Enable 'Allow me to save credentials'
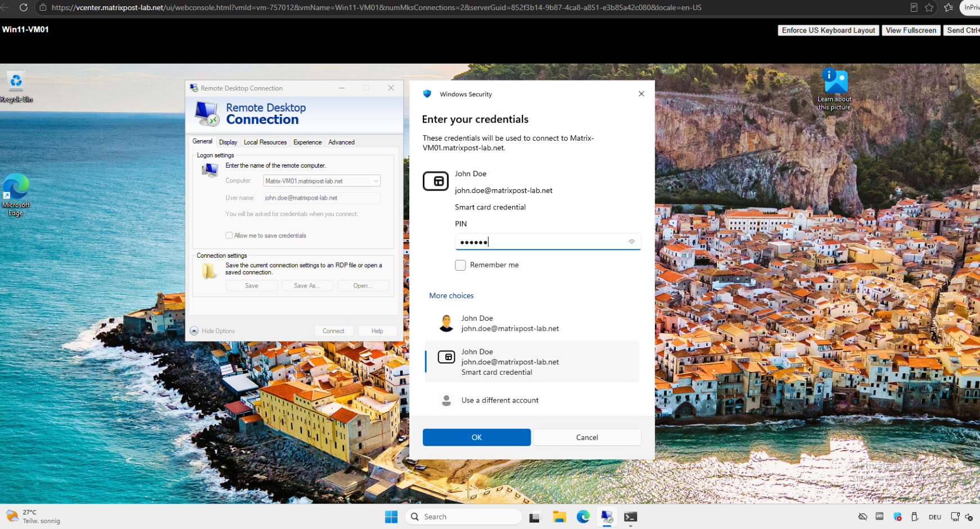980x529 pixels. coord(229,236)
